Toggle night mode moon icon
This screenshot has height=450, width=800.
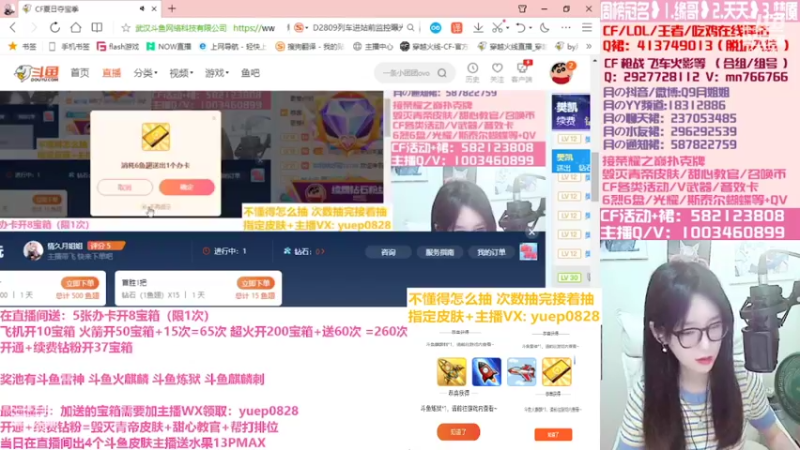[x=544, y=28]
